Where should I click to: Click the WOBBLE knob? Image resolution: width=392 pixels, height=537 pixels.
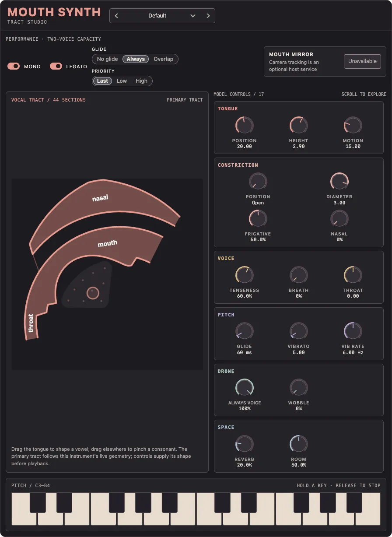click(x=299, y=387)
